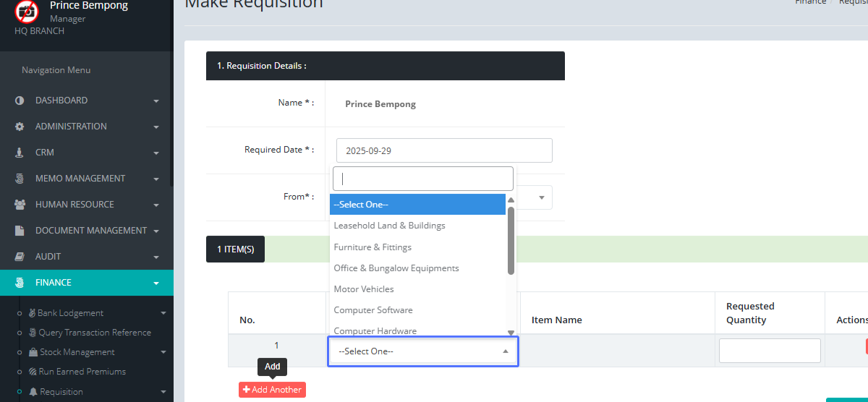Click the dropdown list scrollbar

pos(511,241)
